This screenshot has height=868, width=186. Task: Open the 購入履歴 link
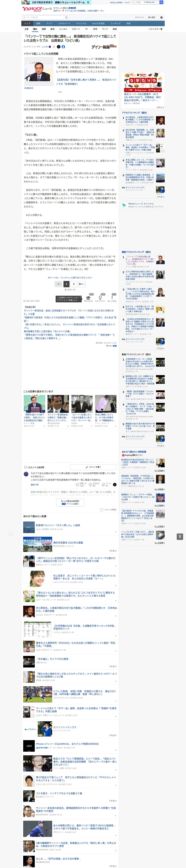[x=152, y=18]
